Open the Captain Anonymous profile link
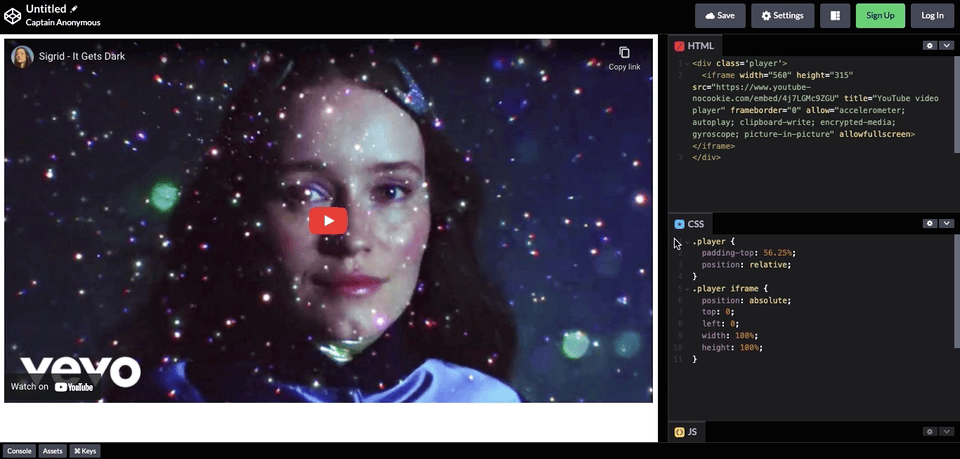960x459 pixels. (63, 23)
